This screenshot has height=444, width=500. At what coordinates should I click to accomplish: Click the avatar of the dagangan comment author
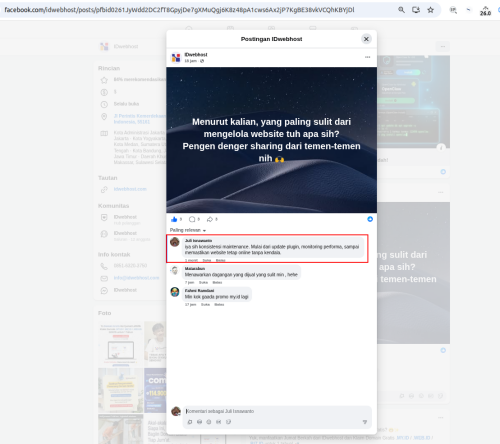click(x=175, y=270)
